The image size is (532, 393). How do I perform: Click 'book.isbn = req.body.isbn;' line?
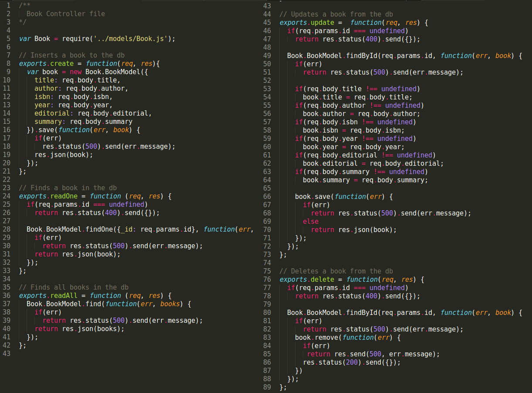point(354,130)
